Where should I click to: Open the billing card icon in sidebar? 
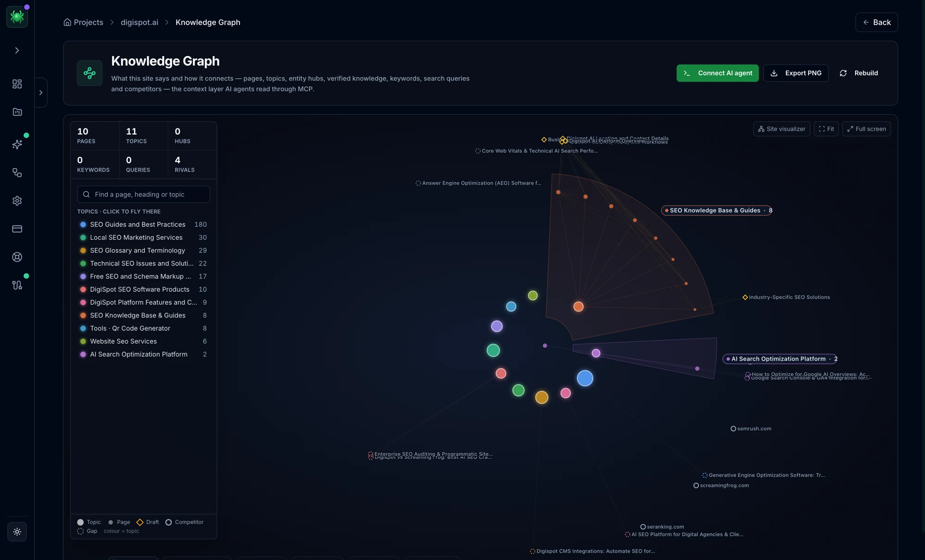(x=17, y=229)
